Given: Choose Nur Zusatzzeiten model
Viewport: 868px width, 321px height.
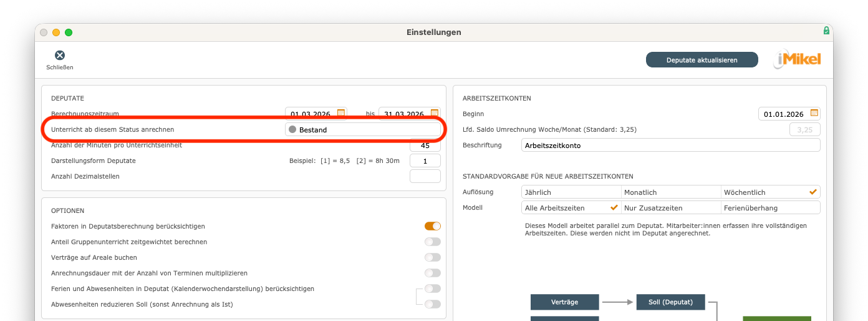Looking at the screenshot, I should click(671, 207).
